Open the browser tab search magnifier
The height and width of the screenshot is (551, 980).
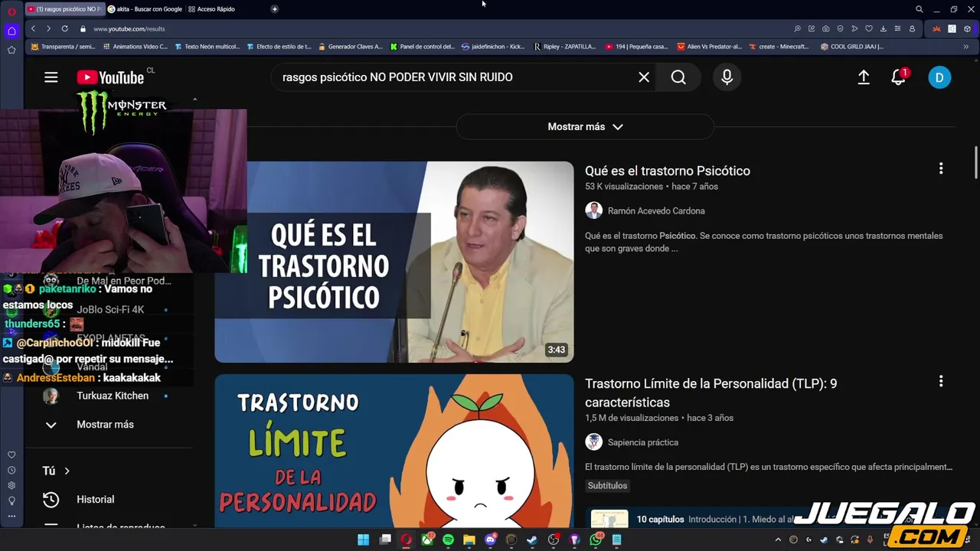click(x=920, y=9)
